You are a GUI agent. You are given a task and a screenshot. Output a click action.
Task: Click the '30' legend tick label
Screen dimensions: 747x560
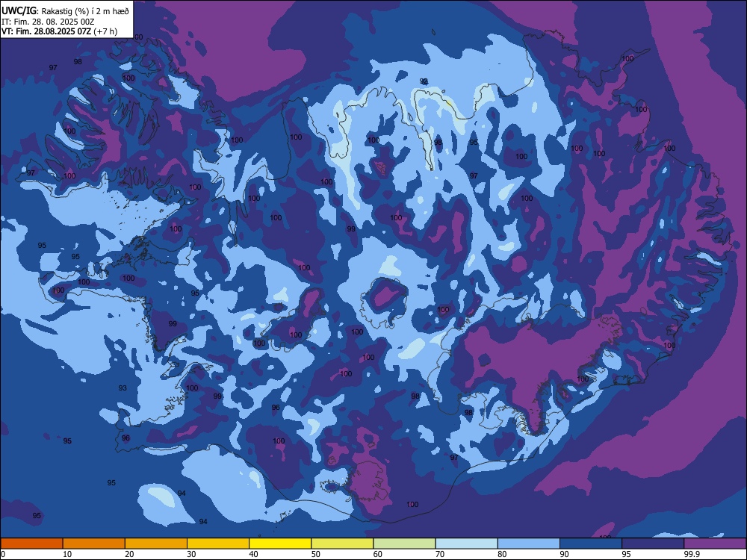coord(191,554)
